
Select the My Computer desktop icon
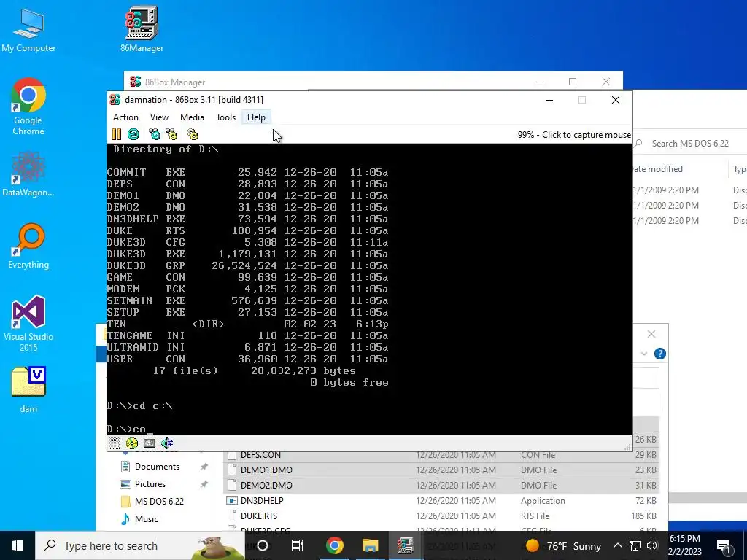click(x=28, y=29)
